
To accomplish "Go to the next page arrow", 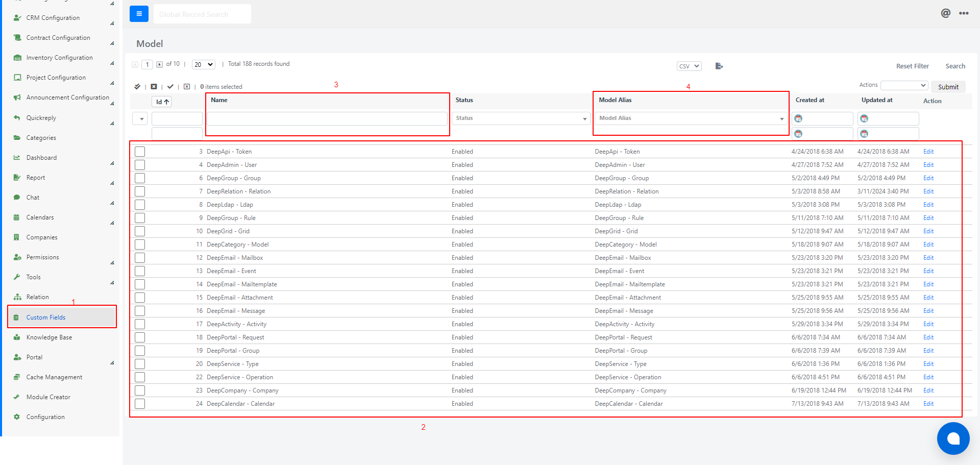I will [x=160, y=64].
